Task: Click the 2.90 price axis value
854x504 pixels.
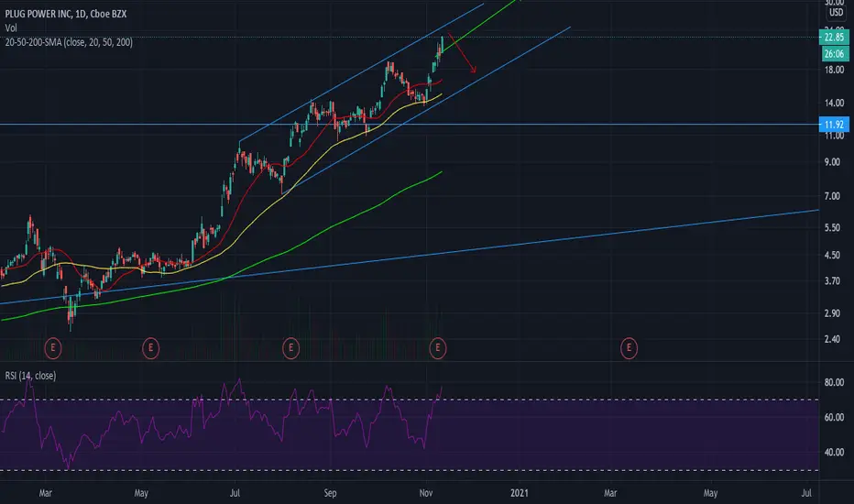Action: click(832, 313)
